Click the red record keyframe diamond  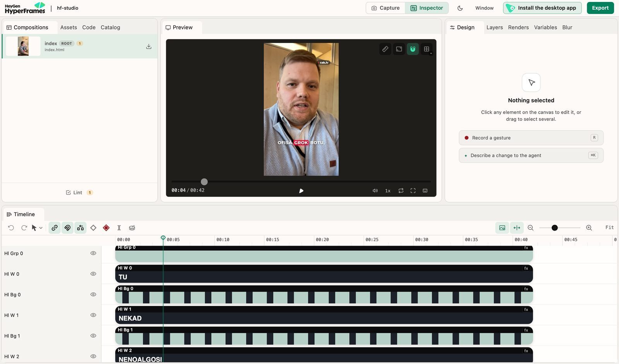point(106,228)
